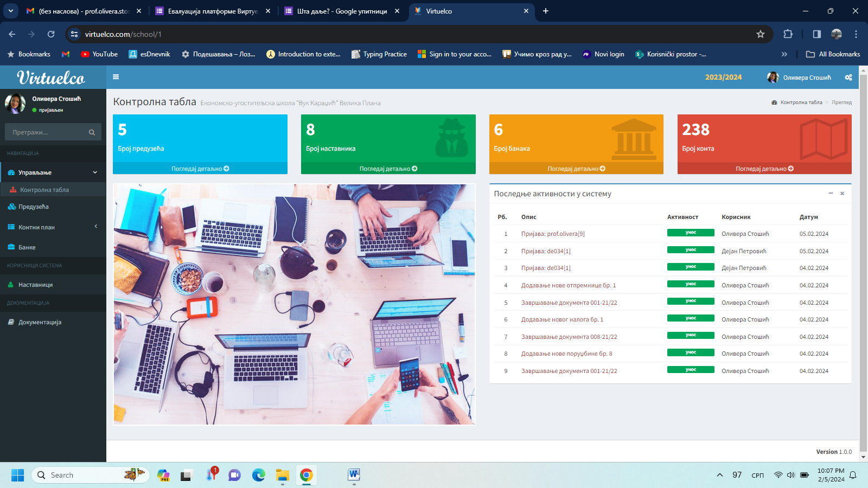This screenshot has height=488, width=868.
Task: Open Word from the Windows taskbar
Action: (x=354, y=475)
